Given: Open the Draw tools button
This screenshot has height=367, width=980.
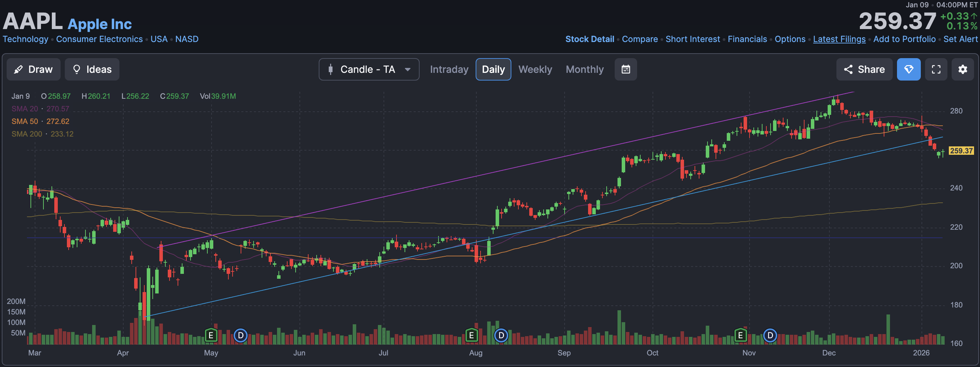Looking at the screenshot, I should click(x=34, y=69).
